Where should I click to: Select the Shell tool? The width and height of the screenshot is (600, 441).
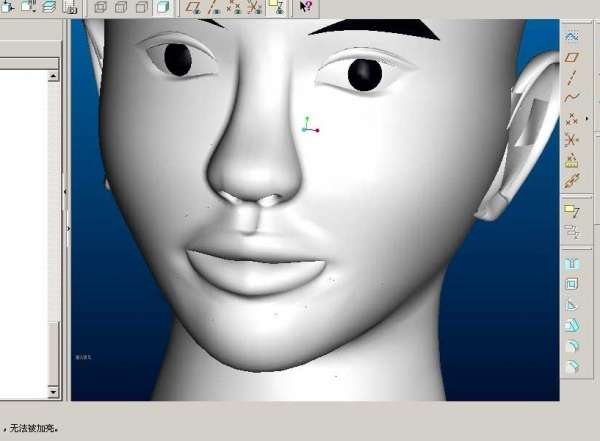point(572,284)
